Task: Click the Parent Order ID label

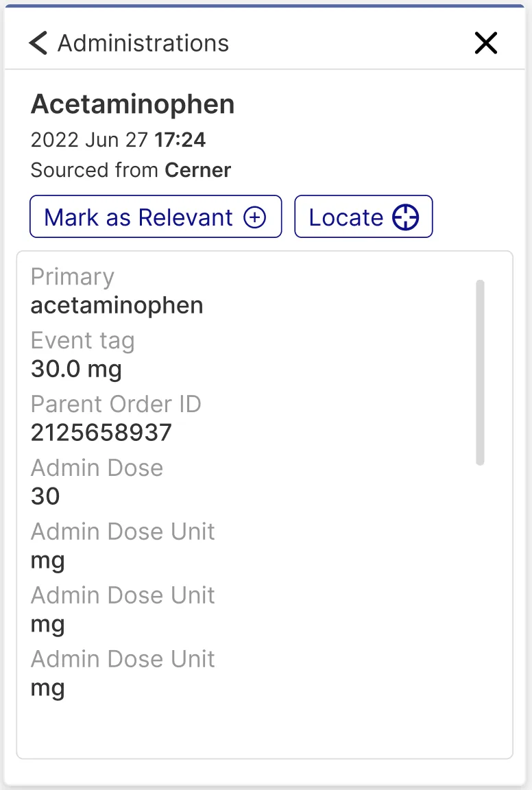Action: coord(116,404)
